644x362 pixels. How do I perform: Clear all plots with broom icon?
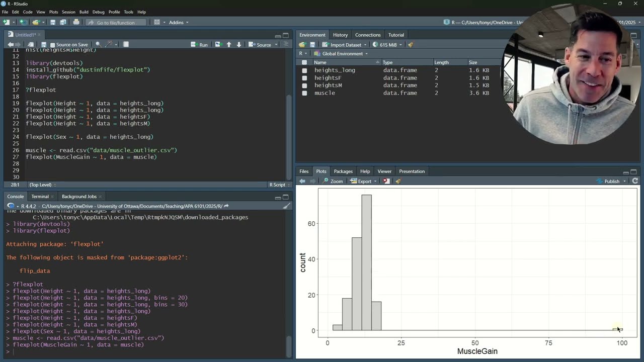coord(398,181)
